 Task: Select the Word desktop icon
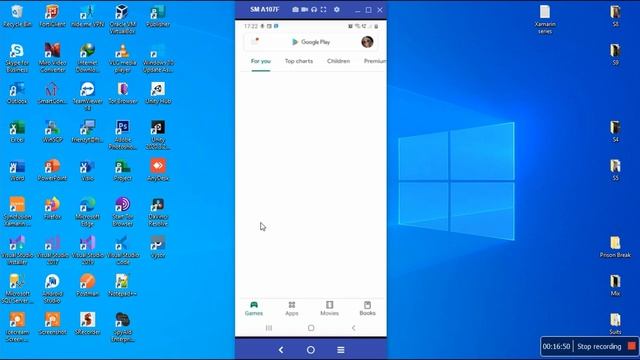[x=17, y=170]
